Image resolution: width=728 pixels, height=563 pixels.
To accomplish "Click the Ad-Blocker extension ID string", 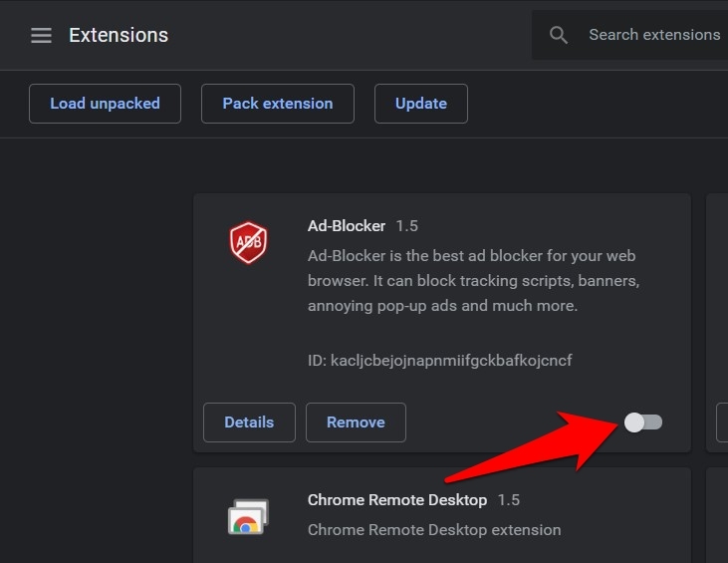I will click(x=439, y=360).
